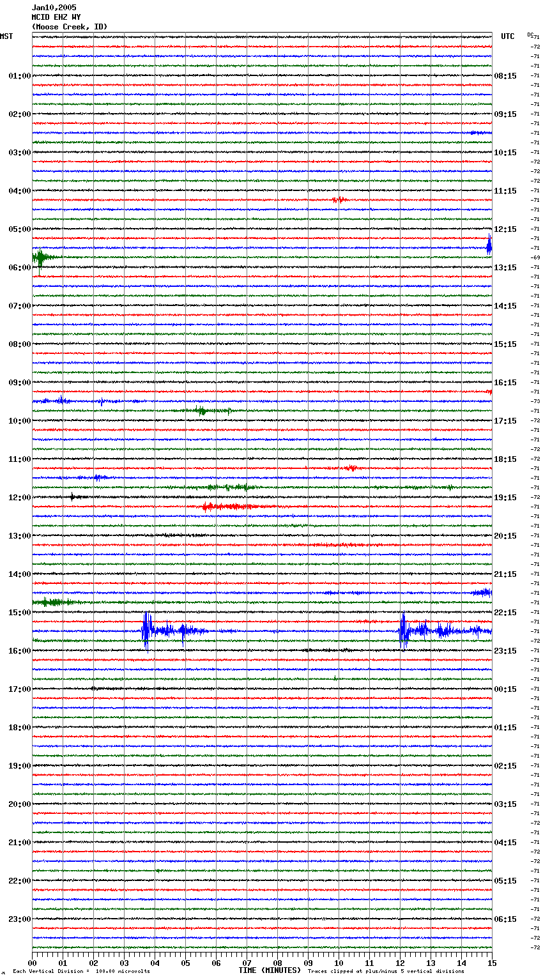This screenshot has width=543, height=980.
Task: Select the 22:15 UTC time label
Action: (505, 613)
